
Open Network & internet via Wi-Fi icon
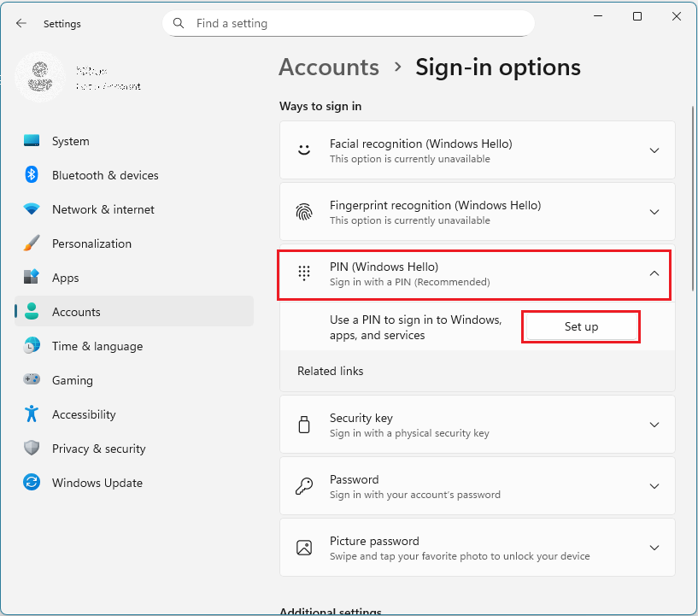pyautogui.click(x=32, y=209)
